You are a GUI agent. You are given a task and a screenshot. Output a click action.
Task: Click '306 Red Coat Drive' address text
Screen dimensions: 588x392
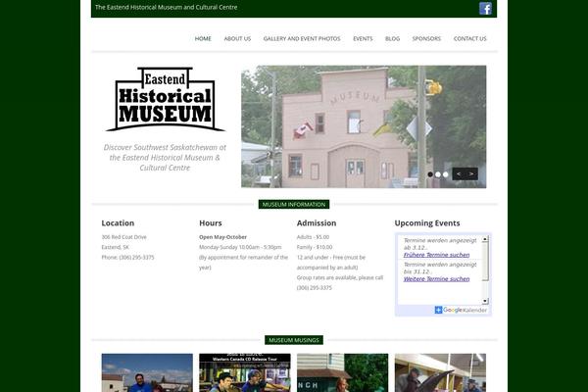pos(124,237)
